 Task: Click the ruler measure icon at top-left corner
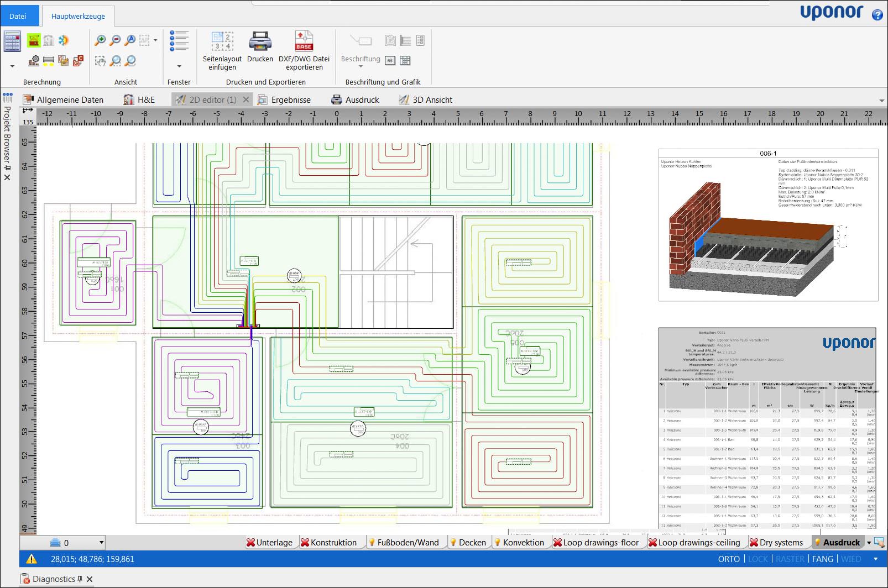[28, 110]
